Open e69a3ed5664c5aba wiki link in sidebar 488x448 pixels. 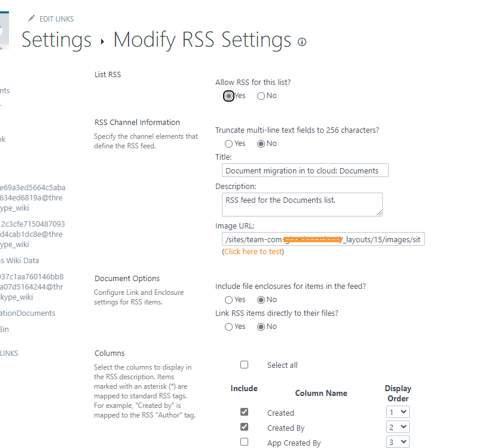(x=32, y=198)
